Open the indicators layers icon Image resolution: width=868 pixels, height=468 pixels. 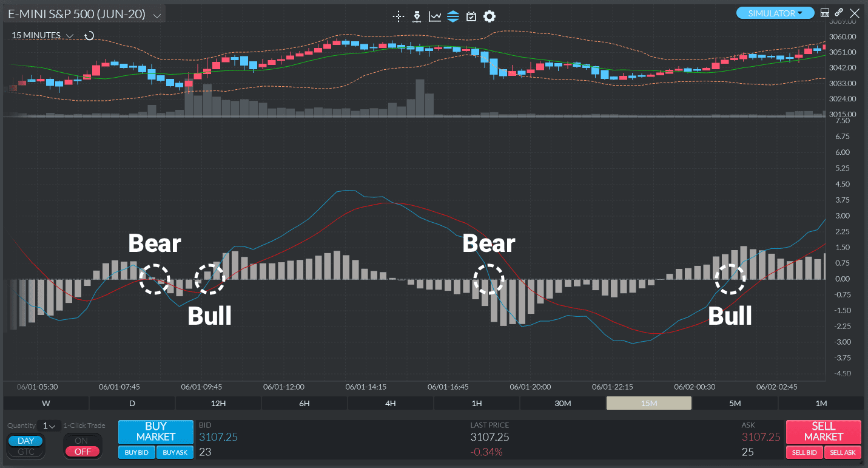[453, 16]
